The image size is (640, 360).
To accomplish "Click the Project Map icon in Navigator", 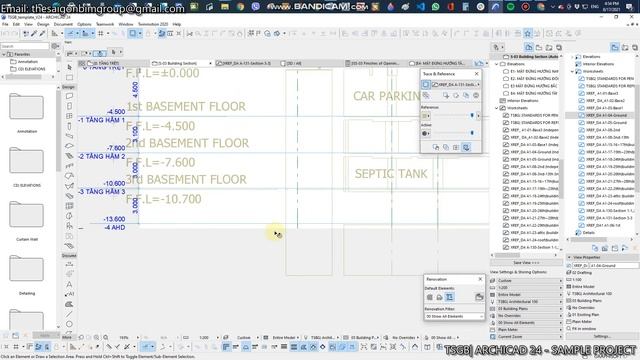I will (529, 47).
